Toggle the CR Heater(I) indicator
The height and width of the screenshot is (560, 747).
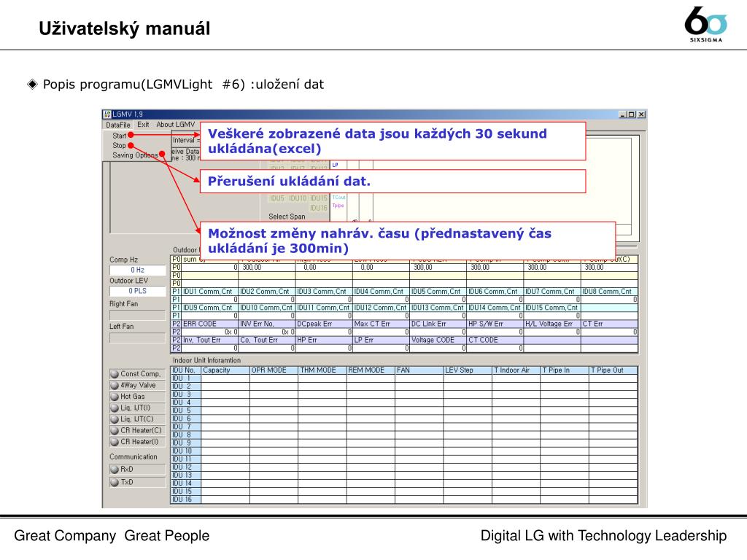coord(137,442)
